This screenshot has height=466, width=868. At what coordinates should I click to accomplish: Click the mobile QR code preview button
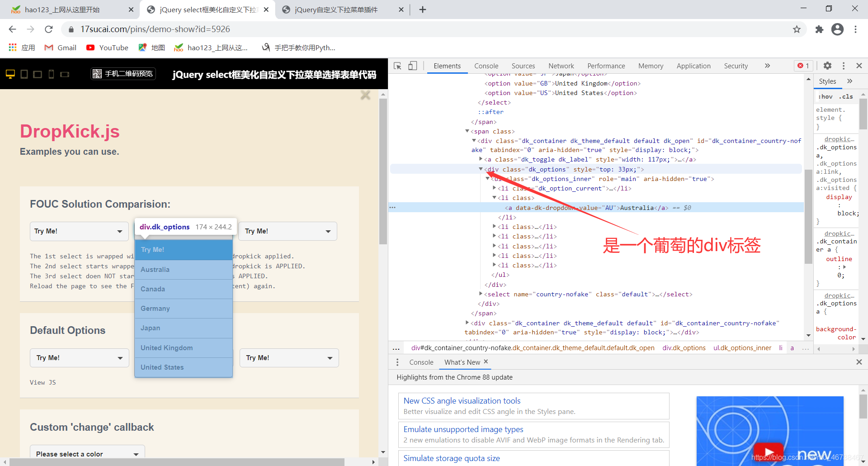123,74
